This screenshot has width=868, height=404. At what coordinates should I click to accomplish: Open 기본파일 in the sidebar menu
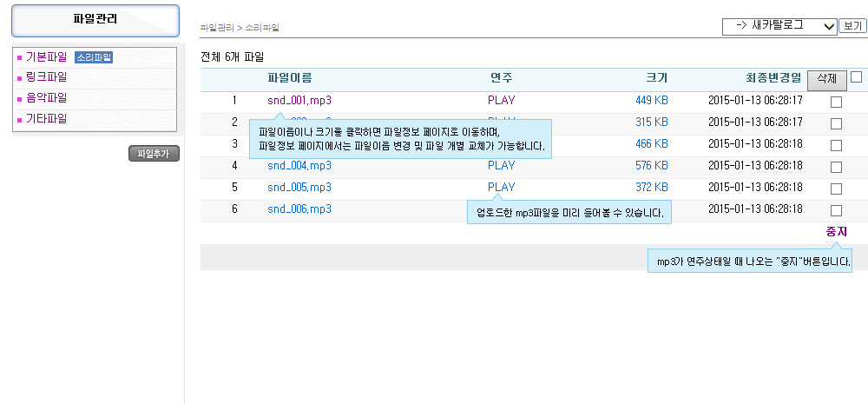[46, 57]
